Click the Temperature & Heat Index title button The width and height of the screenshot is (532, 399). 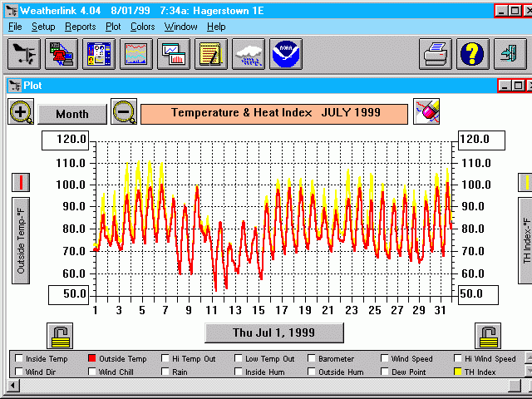point(274,114)
